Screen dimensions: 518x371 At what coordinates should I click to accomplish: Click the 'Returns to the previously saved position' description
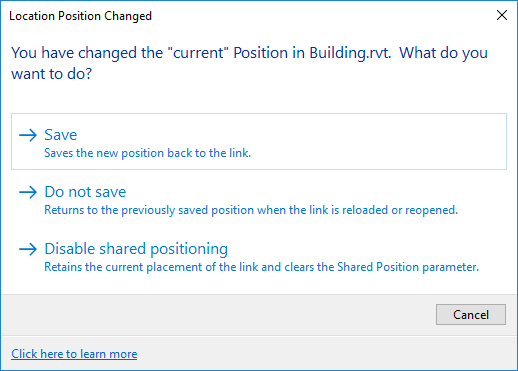pos(251,210)
